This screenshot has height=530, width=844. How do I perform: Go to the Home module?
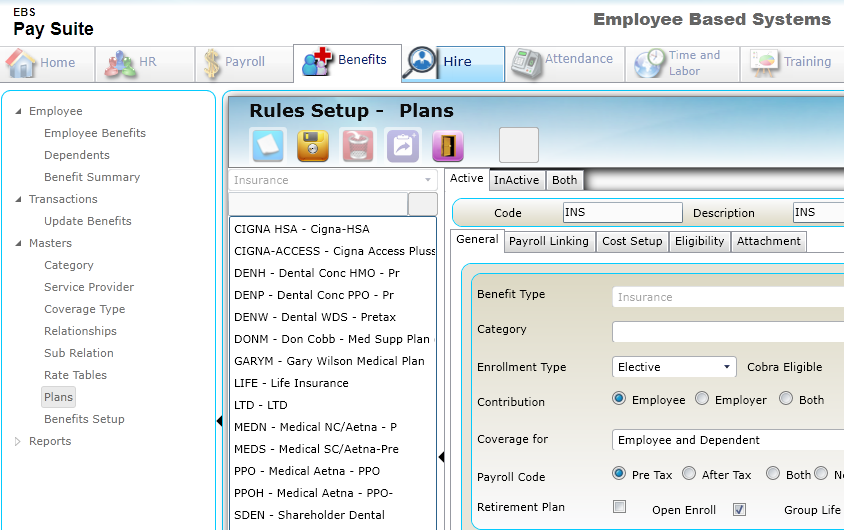click(x=43, y=62)
